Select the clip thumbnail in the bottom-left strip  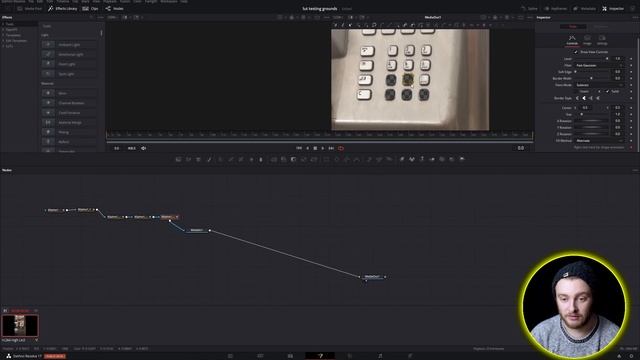click(x=20, y=325)
